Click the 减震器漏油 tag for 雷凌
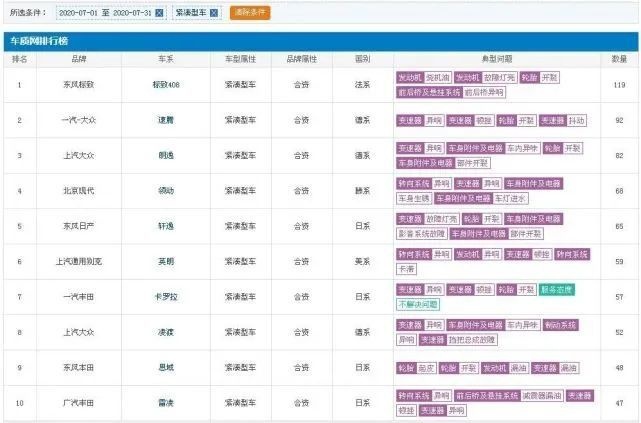The width and height of the screenshot is (641, 423). [542, 396]
